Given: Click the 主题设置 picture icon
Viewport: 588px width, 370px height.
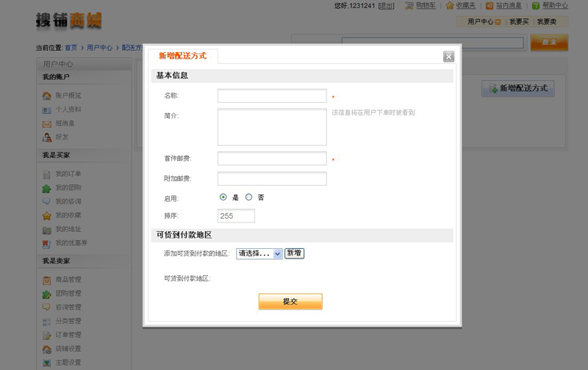Looking at the screenshot, I should click(46, 363).
